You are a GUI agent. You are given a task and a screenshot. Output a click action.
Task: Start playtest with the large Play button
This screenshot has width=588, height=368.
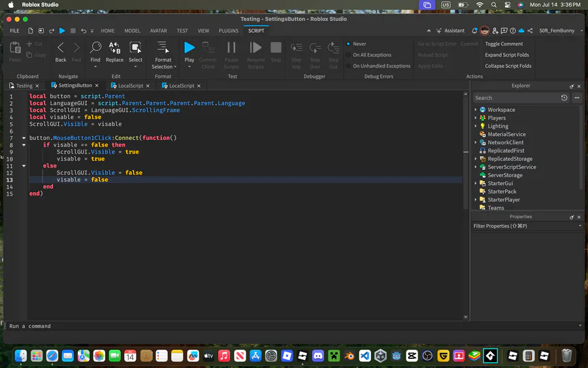(x=189, y=48)
